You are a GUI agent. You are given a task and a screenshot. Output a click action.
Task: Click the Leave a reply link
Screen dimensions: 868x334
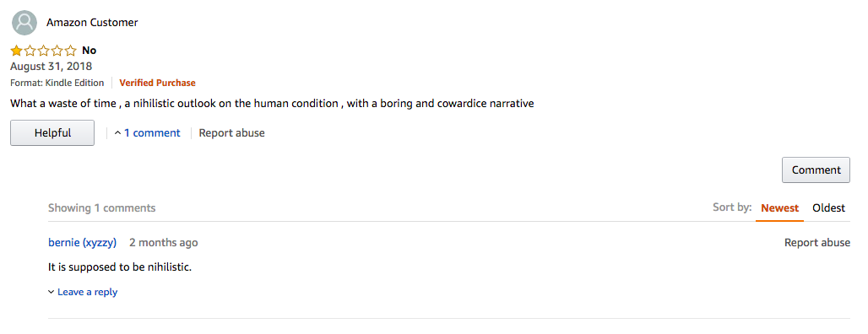point(88,292)
